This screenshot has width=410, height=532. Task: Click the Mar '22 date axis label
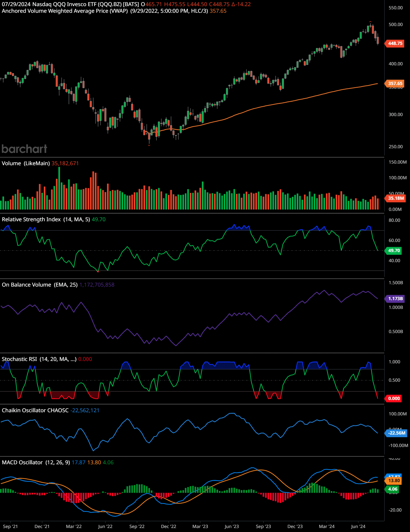pos(74,526)
